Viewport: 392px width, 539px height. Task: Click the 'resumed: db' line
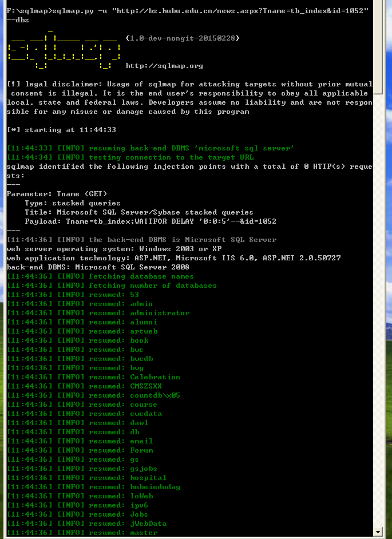point(73,432)
